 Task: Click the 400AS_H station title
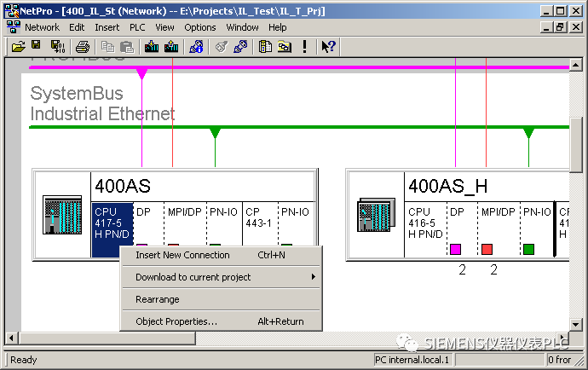(x=447, y=186)
